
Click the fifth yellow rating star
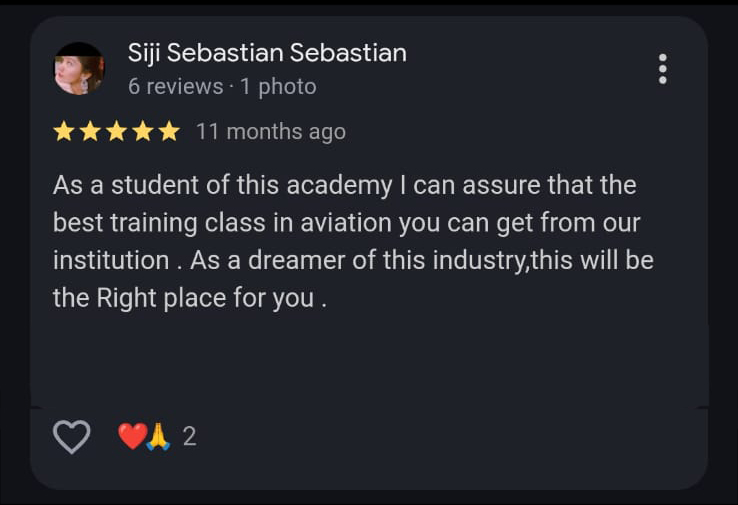168,132
